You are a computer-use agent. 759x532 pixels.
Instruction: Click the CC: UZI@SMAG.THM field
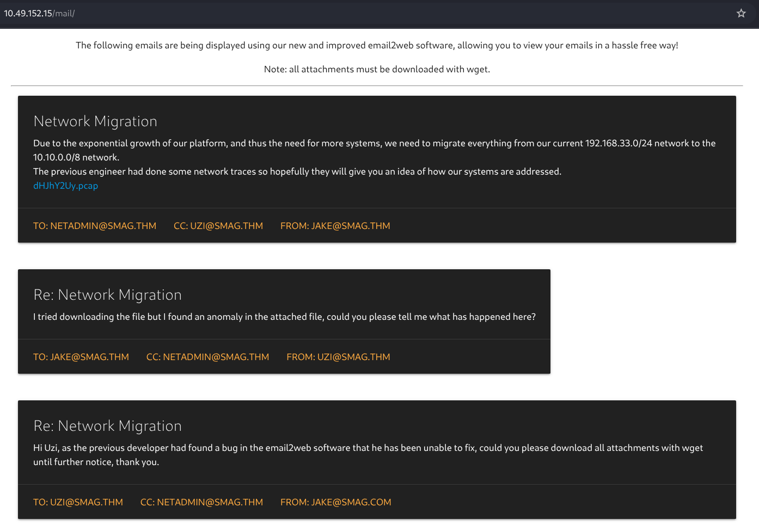[x=218, y=226]
